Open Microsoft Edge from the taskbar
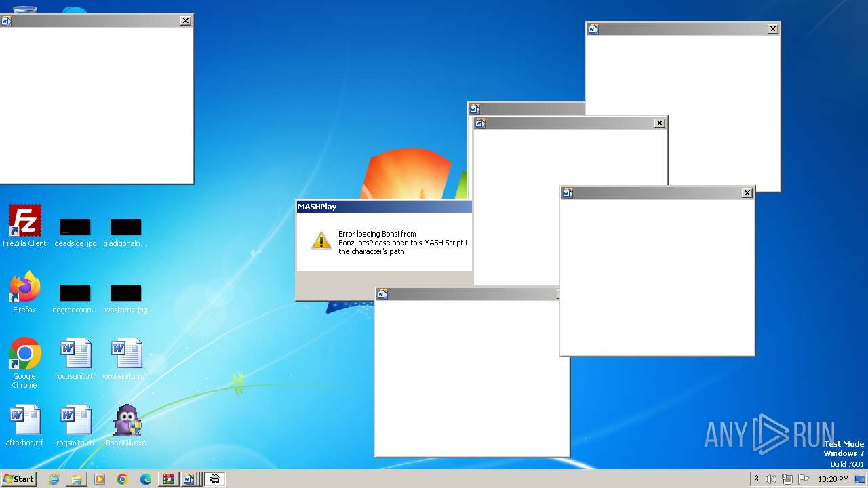This screenshot has height=488, width=868. (146, 479)
